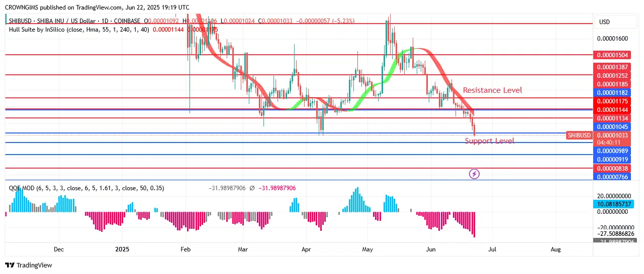Click the CROWNGIMS published on TradingView.com header
Screen dimensions: 644x274
click(97, 8)
